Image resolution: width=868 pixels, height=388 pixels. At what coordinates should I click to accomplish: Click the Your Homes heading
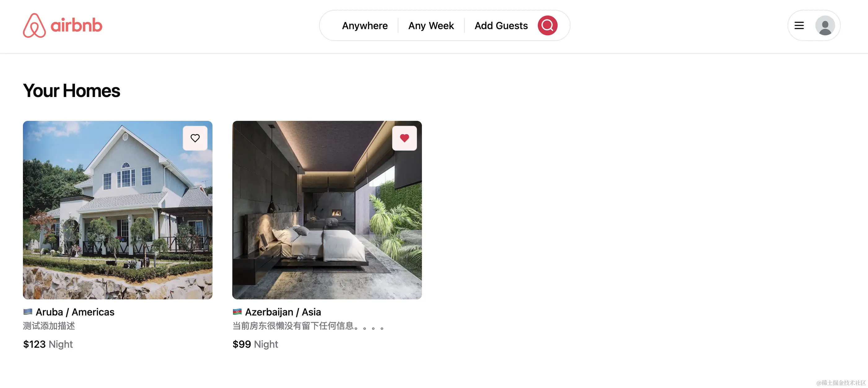(72, 90)
